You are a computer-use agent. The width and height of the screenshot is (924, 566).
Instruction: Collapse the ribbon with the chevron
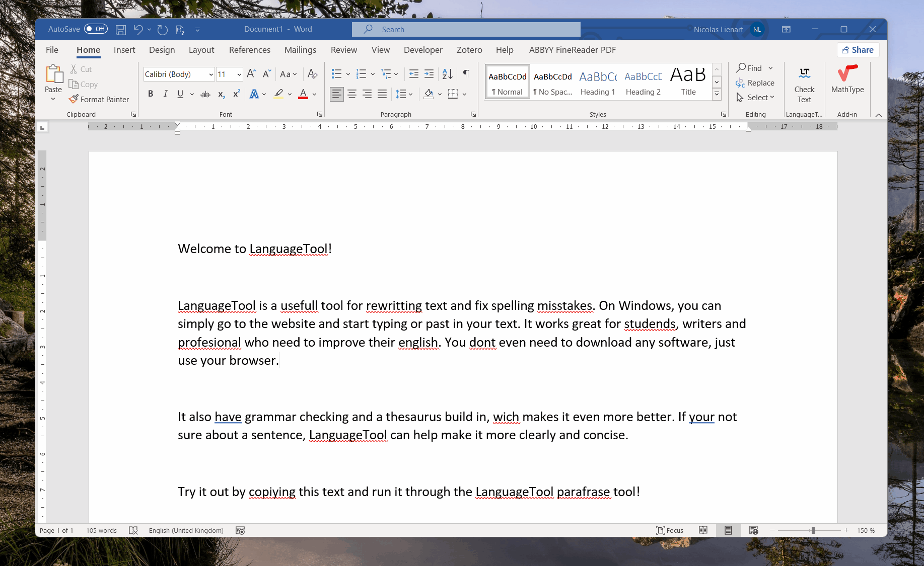(879, 115)
